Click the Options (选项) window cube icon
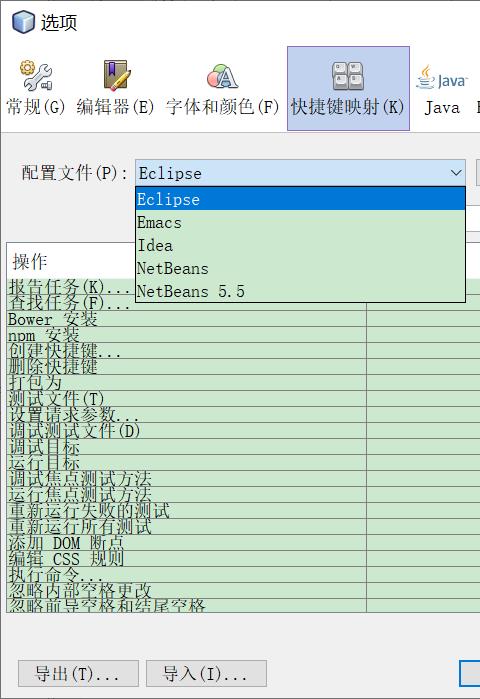The width and height of the screenshot is (480, 699). [x=23, y=22]
